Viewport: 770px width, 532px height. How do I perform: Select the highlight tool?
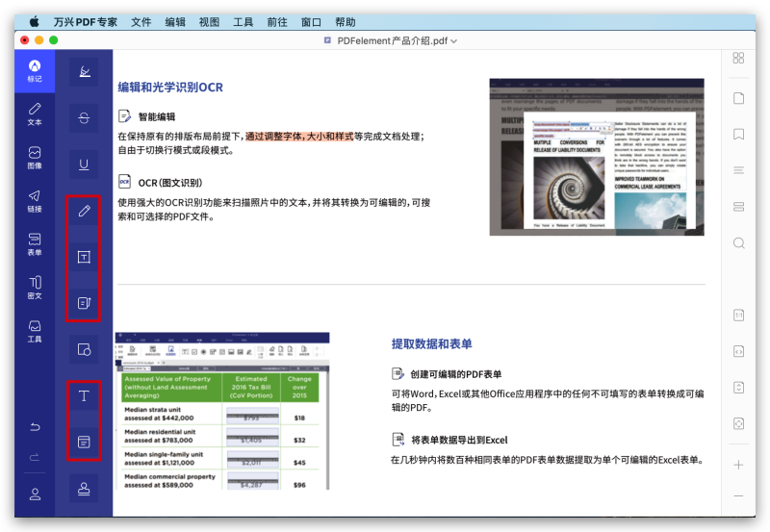[84, 71]
